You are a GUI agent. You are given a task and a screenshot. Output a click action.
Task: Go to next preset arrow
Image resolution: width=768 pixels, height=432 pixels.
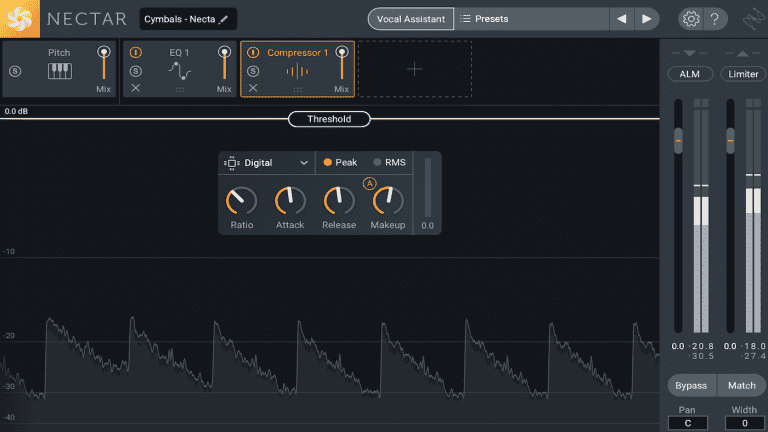(x=647, y=19)
